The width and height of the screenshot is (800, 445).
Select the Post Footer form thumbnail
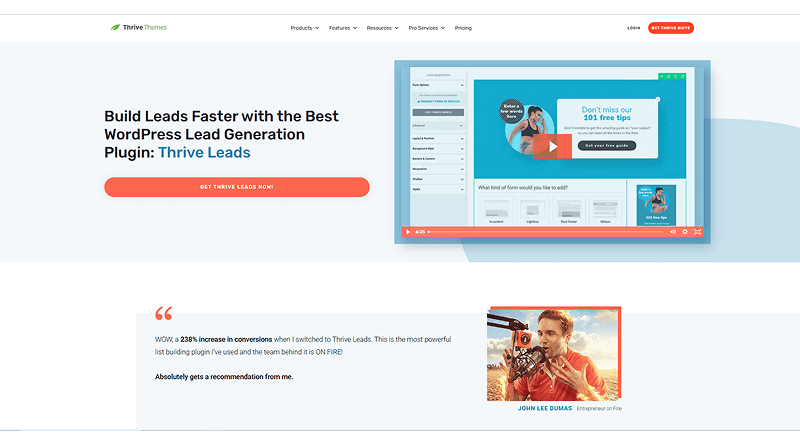(x=569, y=212)
